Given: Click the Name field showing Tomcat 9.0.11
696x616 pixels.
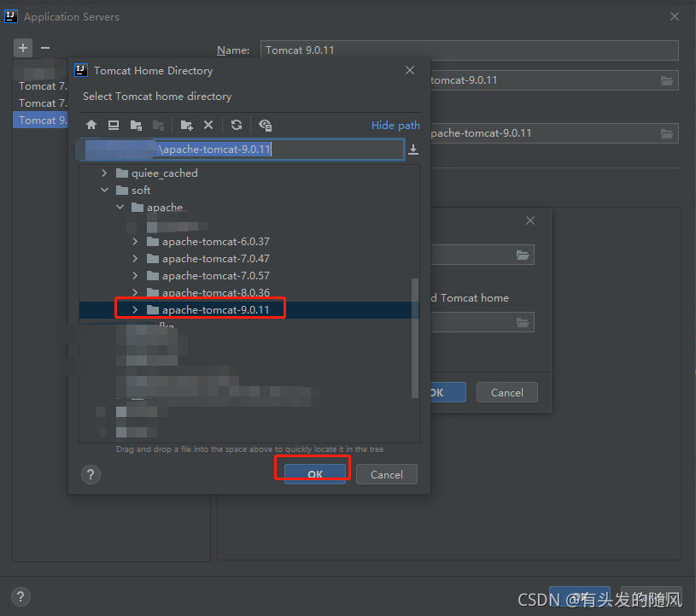Looking at the screenshot, I should point(469,50).
